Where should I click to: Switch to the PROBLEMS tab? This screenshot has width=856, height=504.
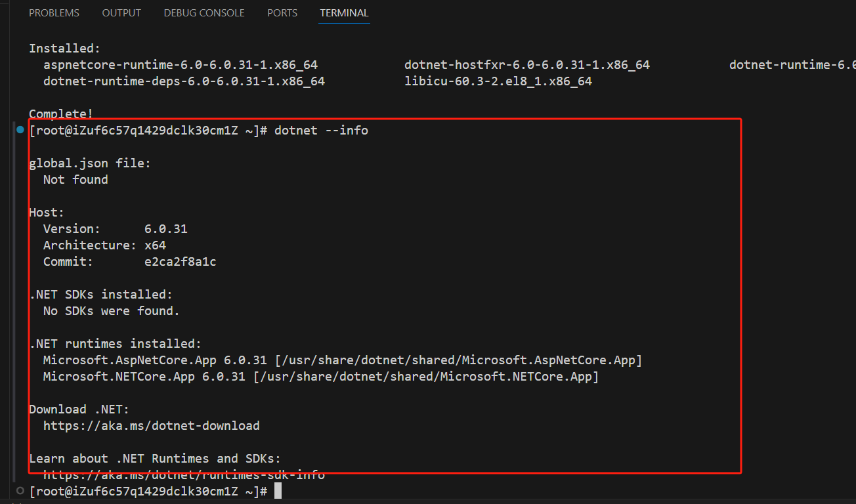click(x=54, y=12)
